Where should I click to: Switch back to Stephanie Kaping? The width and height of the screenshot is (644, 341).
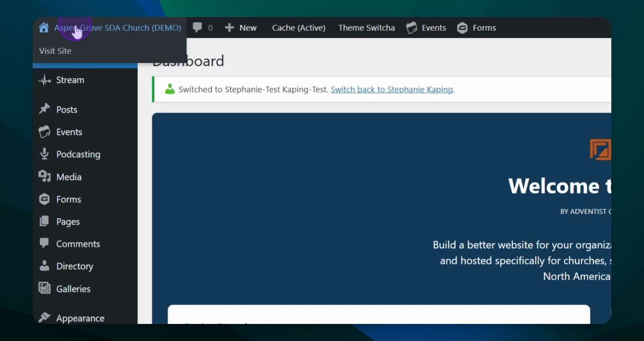[x=392, y=90]
